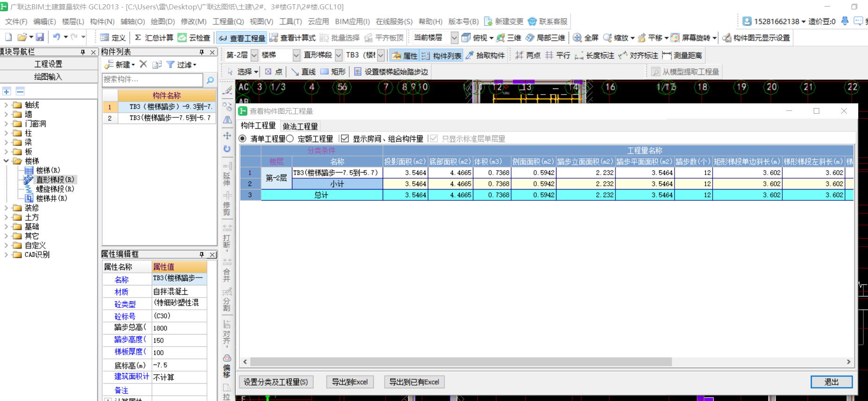Image resolution: width=868 pixels, height=401 pixels.
Task: Expand 装修 tree node
Action: click(x=6, y=208)
